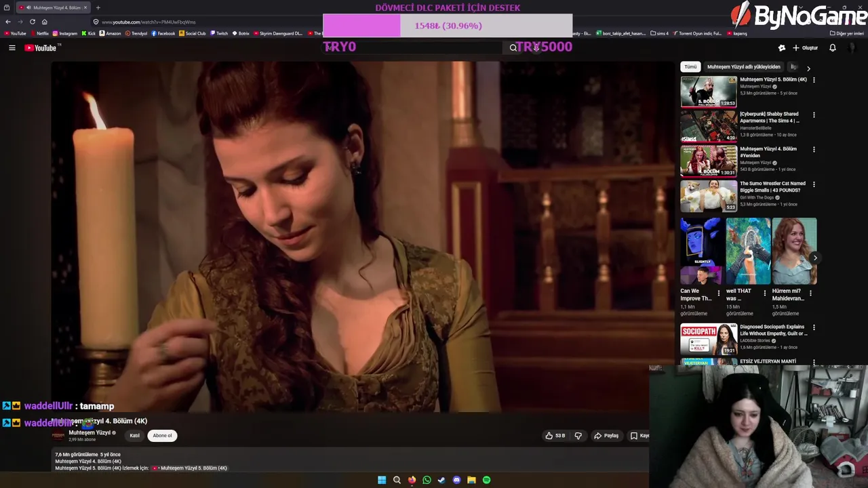Reload the page with refresh icon
Screen dimensions: 868x488
(x=32, y=22)
